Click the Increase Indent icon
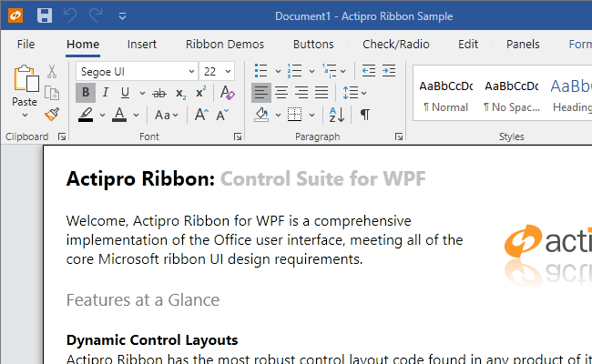The width and height of the screenshot is (592, 364). [x=389, y=71]
